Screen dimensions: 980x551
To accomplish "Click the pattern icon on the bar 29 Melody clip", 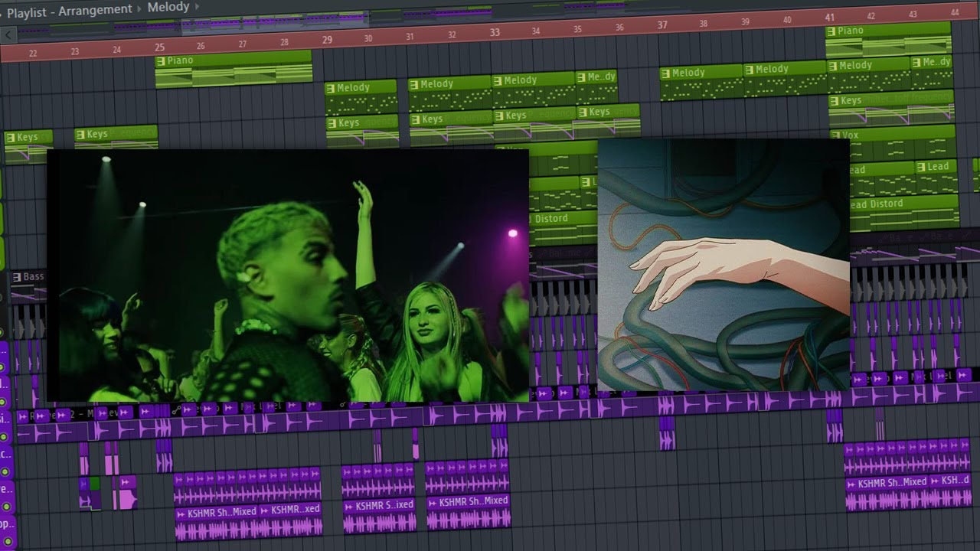I will (x=331, y=88).
